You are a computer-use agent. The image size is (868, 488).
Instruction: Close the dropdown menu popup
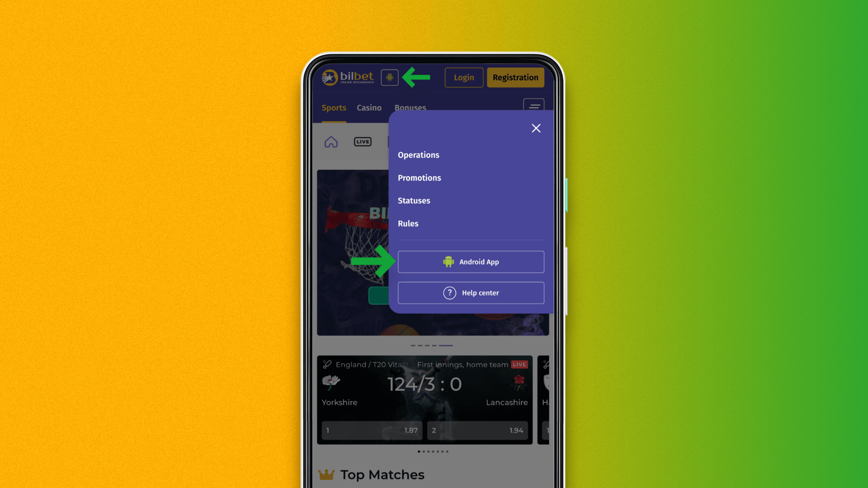pyautogui.click(x=535, y=128)
